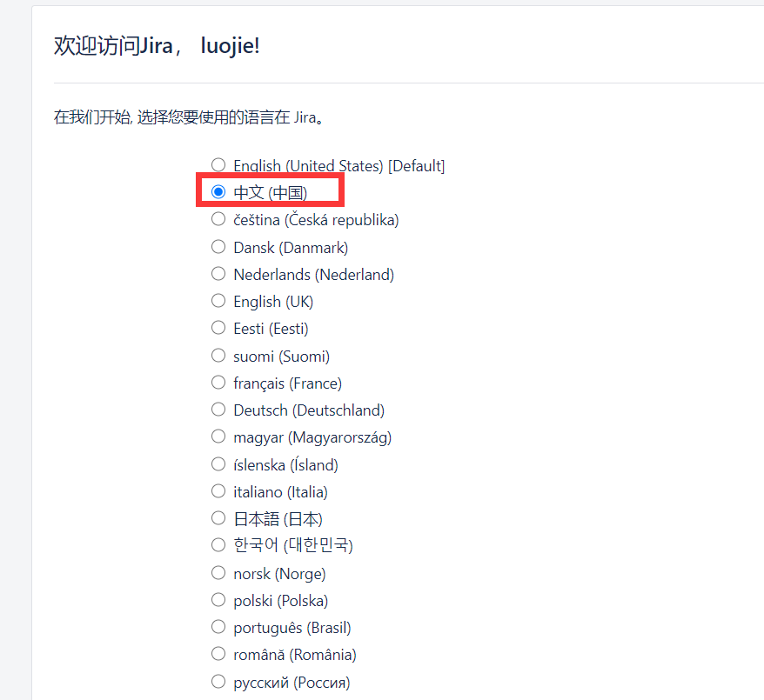Viewport: 764px width, 700px height.
Task: Choose the 中文 (中国) radio button
Action: pos(218,192)
